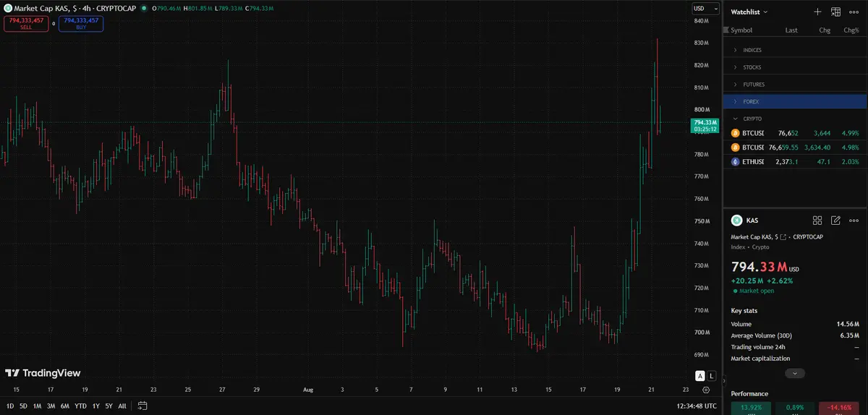
Task: Click the Trading volume 24h label
Action: point(758,347)
